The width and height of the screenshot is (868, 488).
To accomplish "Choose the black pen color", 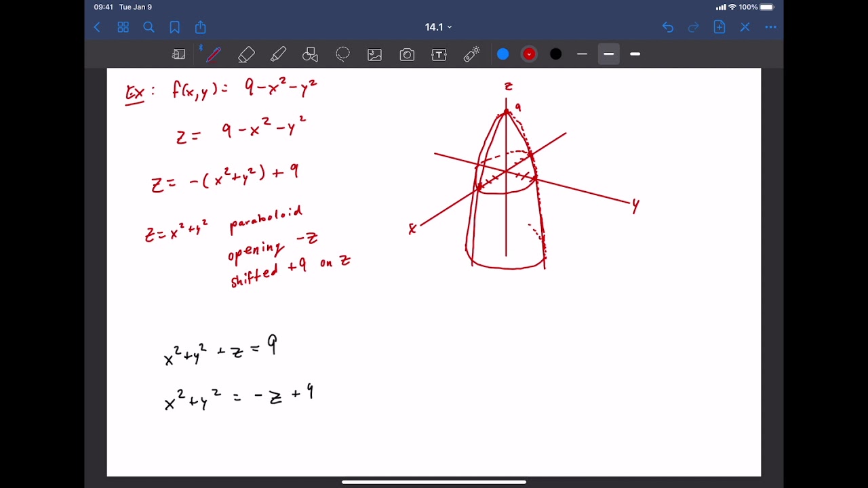I will click(x=555, y=54).
